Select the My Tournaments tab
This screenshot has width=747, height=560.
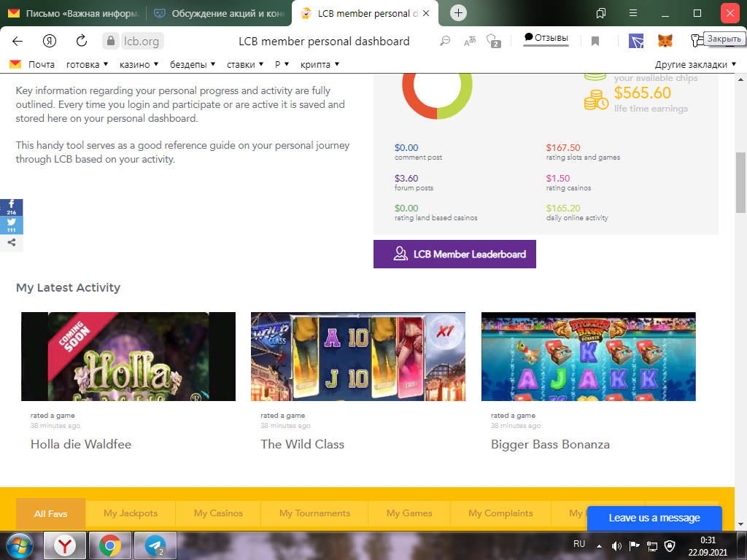[x=314, y=514]
